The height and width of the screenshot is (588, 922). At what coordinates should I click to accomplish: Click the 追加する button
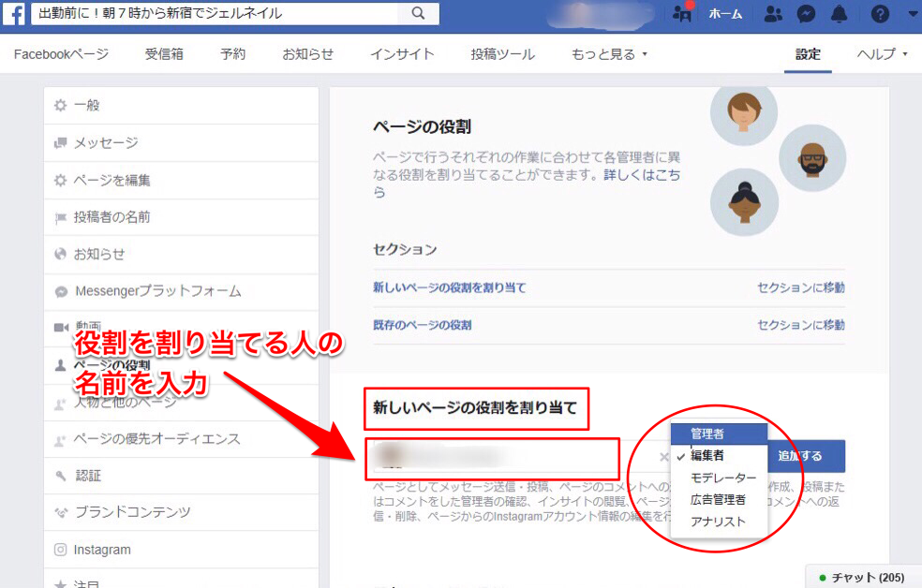pos(805,457)
